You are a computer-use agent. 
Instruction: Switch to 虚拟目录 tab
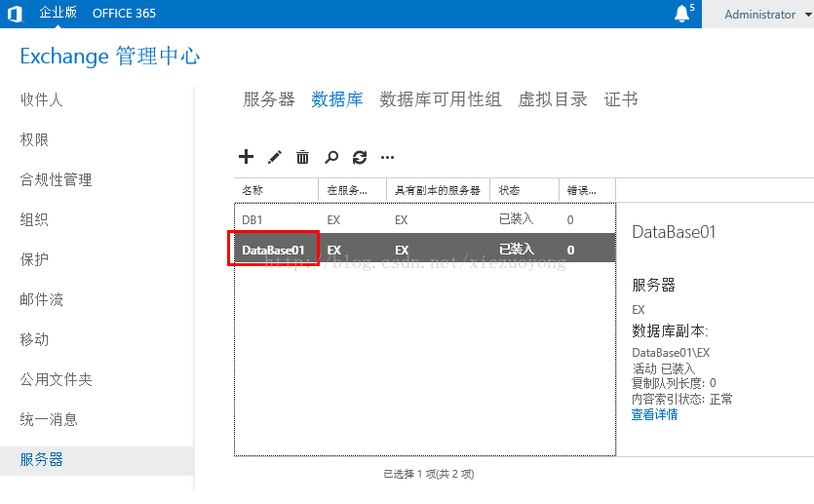[553, 99]
